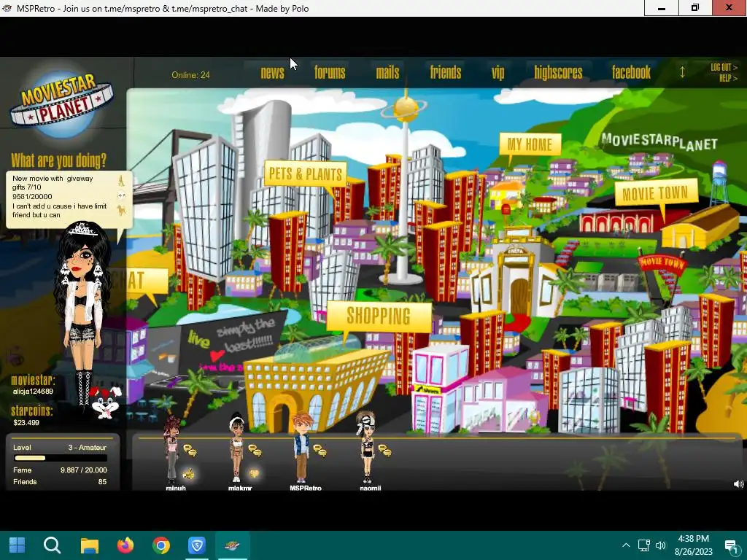
Task: Open the blue shield app in taskbar
Action: point(197,545)
